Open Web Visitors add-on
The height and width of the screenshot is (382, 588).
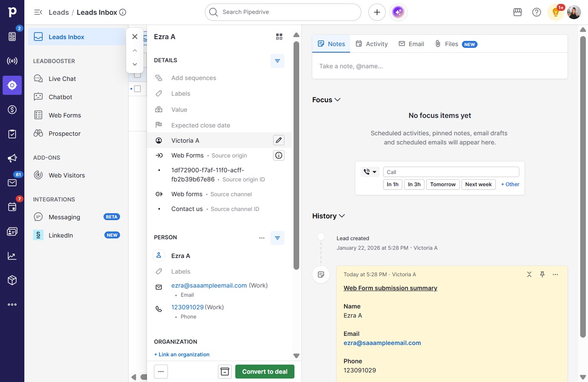77,175
